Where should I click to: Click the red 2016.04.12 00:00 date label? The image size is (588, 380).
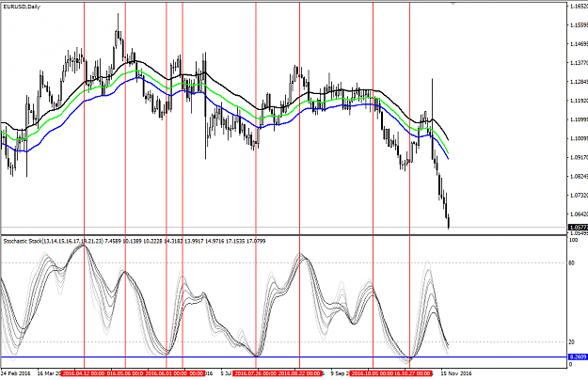pos(83,373)
